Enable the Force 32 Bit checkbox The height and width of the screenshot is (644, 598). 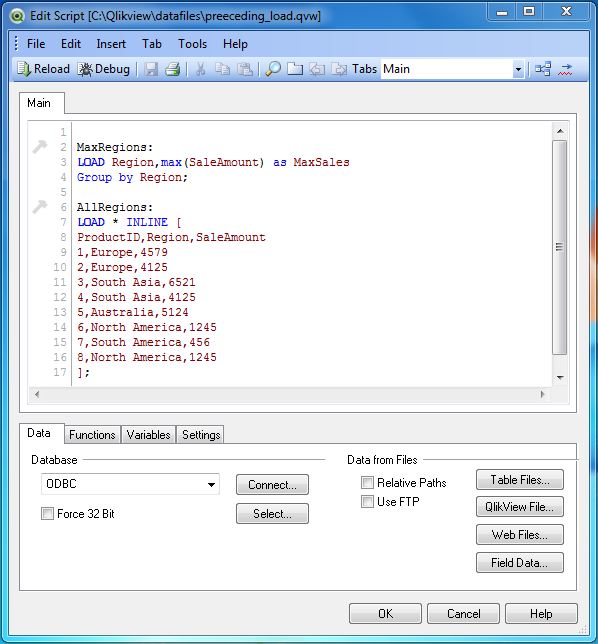47,513
